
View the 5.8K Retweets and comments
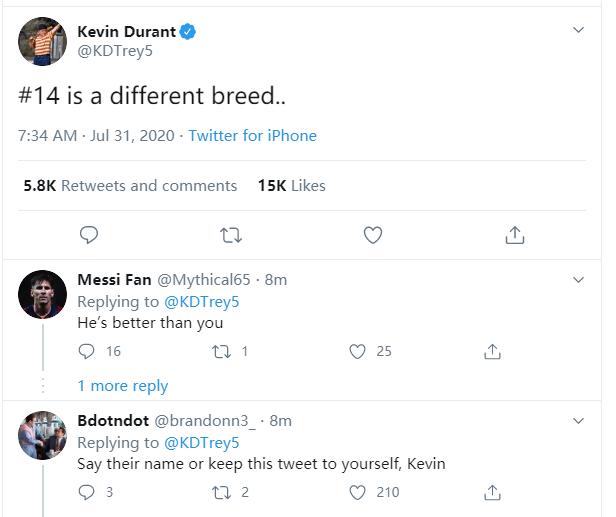coord(130,185)
